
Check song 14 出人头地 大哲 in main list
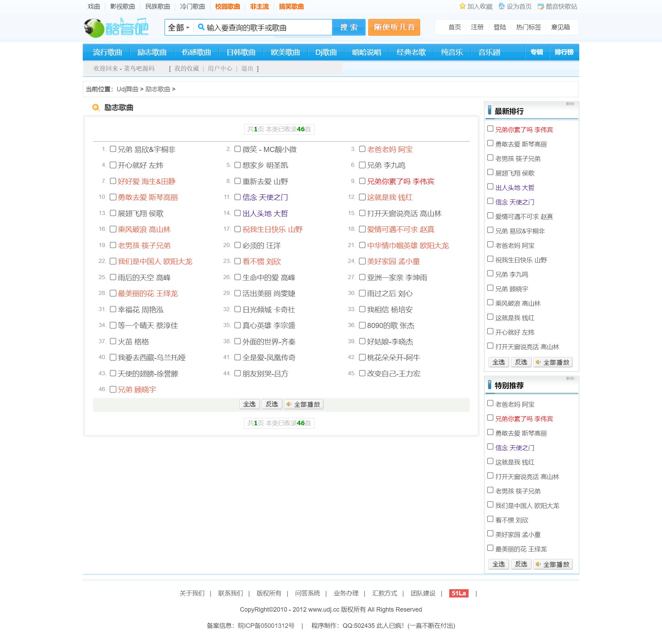(x=237, y=213)
